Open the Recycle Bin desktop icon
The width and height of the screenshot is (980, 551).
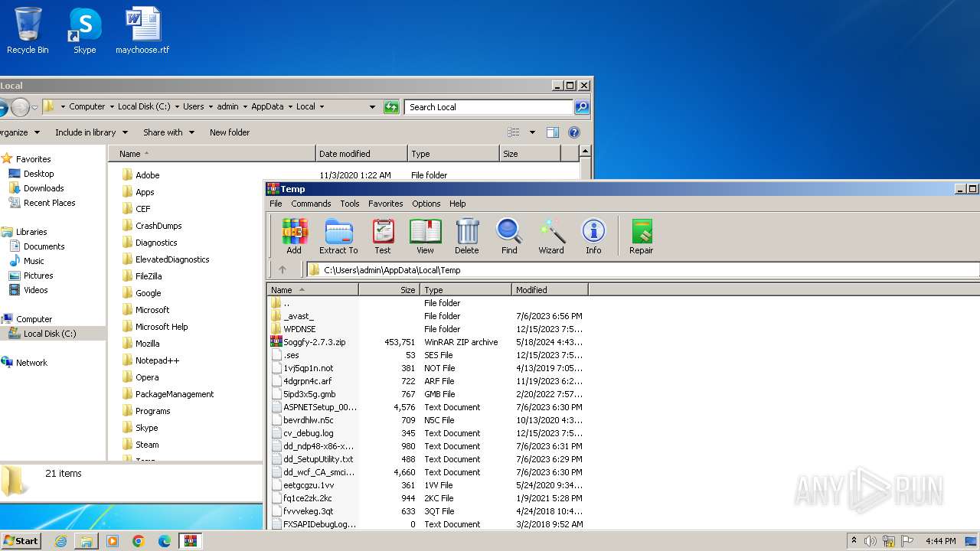pyautogui.click(x=28, y=31)
